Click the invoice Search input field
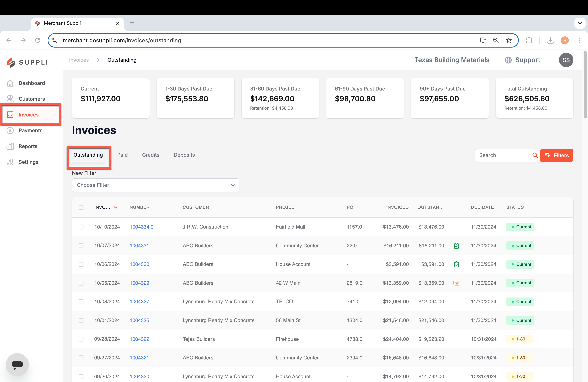The width and height of the screenshot is (588, 382). 503,155
